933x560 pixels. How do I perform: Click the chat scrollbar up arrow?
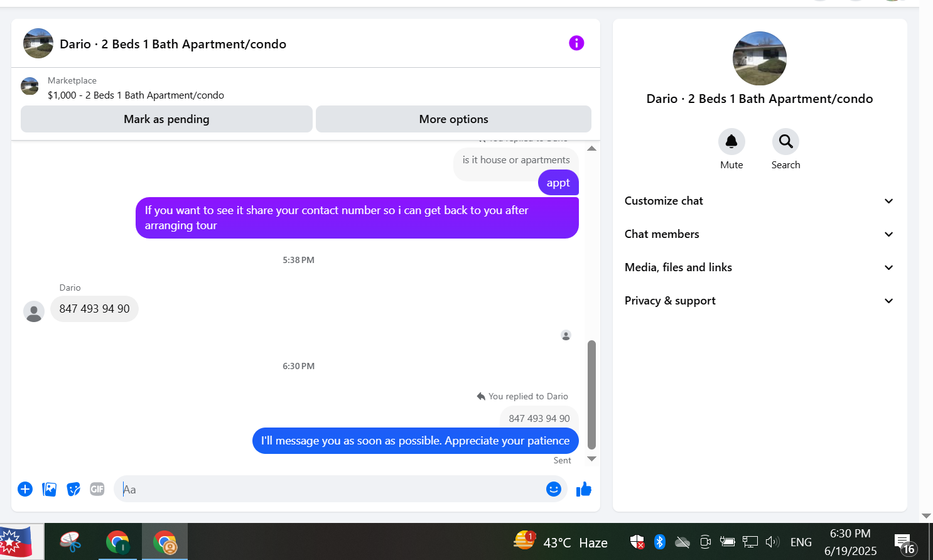pos(591,148)
